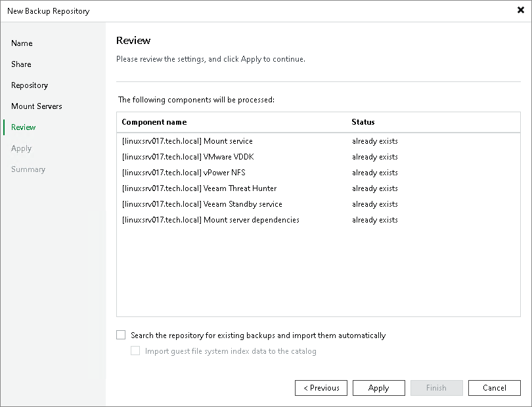Select the Apply step in sidebar
The height and width of the screenshot is (407, 532).
[x=22, y=148]
